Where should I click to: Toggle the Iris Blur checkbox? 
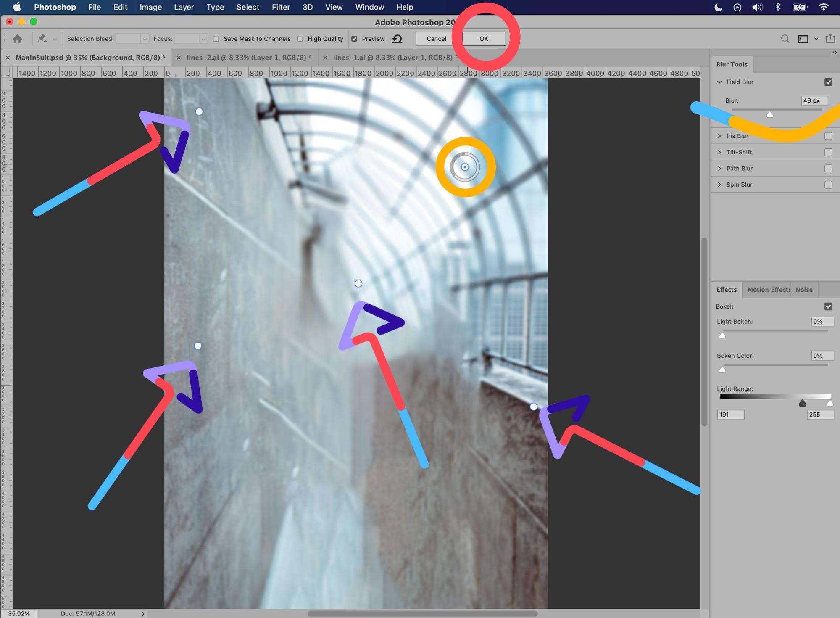coord(828,136)
